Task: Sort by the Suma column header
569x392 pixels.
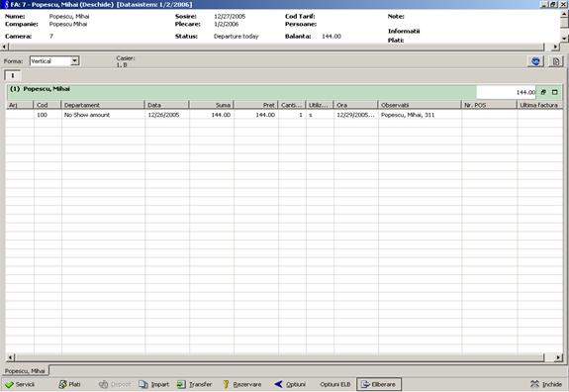Action: tap(212, 105)
